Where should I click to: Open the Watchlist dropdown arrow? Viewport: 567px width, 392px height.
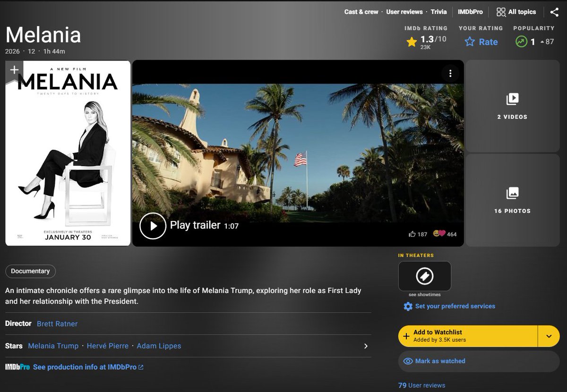pyautogui.click(x=549, y=336)
